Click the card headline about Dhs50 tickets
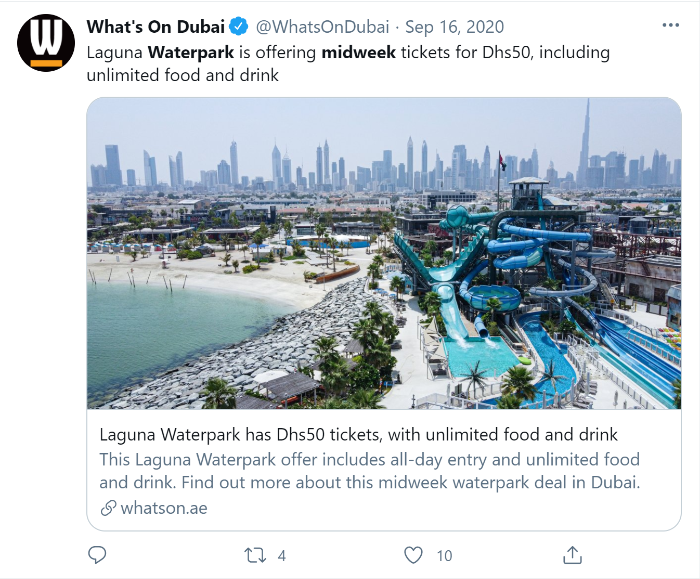This screenshot has height=579, width=700. tap(358, 435)
